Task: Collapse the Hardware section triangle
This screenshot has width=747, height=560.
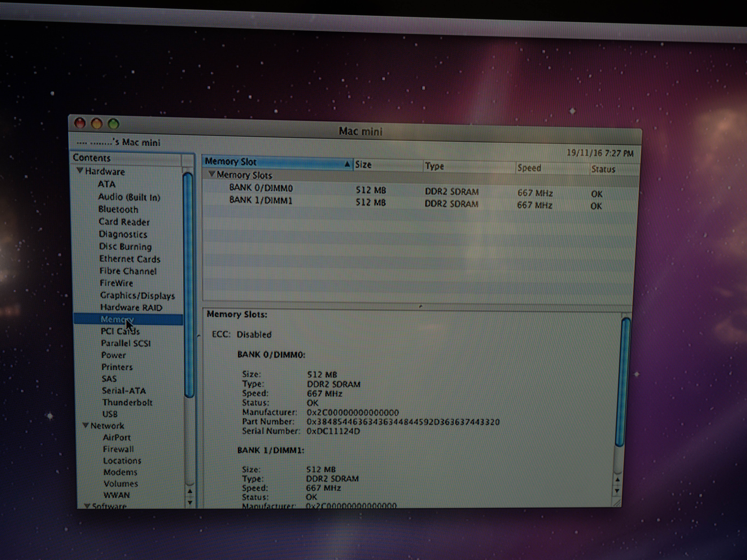Action: pos(80,170)
